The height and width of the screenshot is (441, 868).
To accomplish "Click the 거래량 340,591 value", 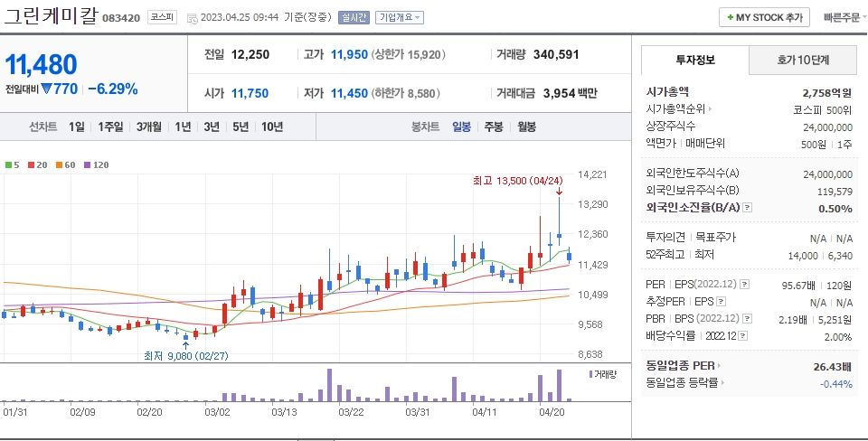I will click(x=556, y=55).
